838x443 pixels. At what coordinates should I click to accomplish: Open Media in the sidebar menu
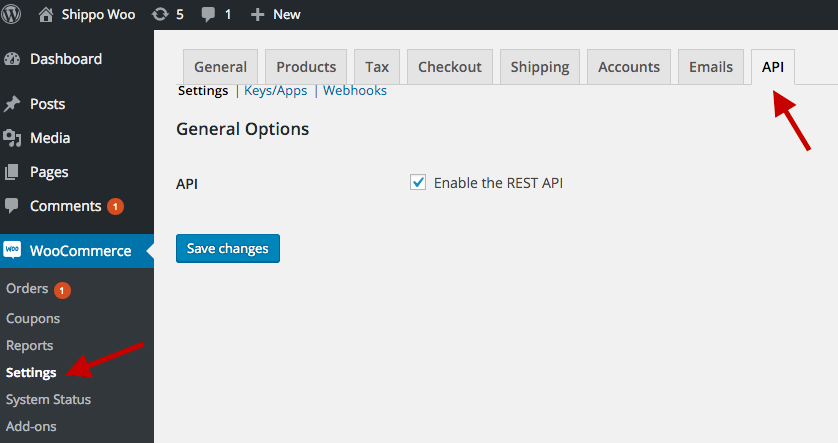point(50,138)
